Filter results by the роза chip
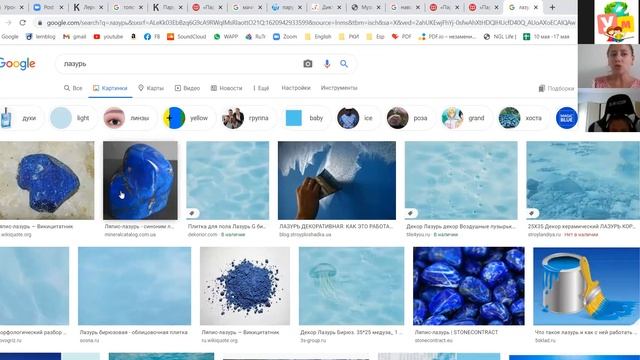The height and width of the screenshot is (360, 640). point(410,118)
